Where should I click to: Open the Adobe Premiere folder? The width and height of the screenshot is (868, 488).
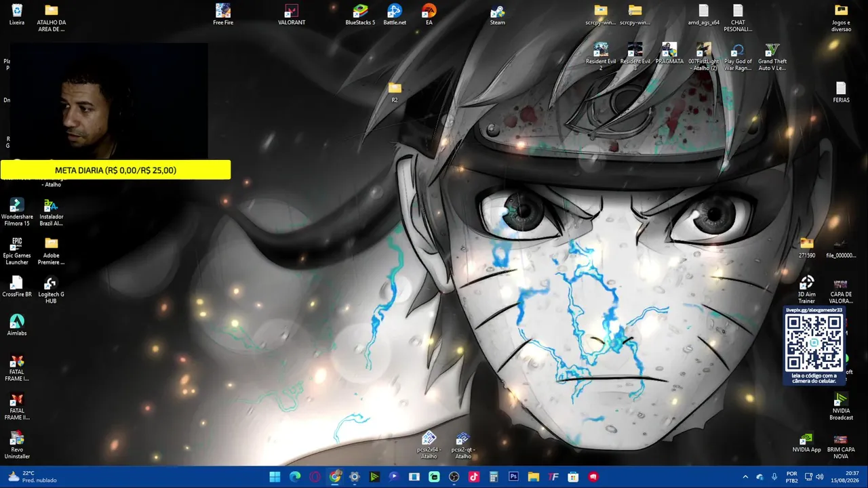[52, 251]
